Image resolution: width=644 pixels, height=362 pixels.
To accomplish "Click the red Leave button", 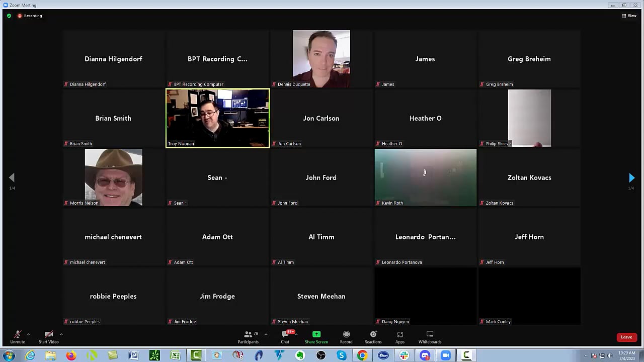I will (626, 337).
